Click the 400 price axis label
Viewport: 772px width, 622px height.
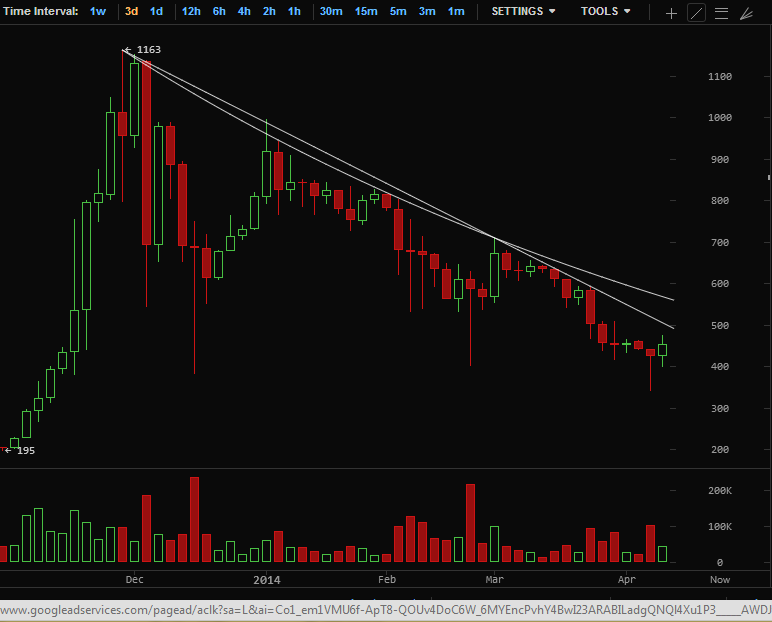coord(720,367)
